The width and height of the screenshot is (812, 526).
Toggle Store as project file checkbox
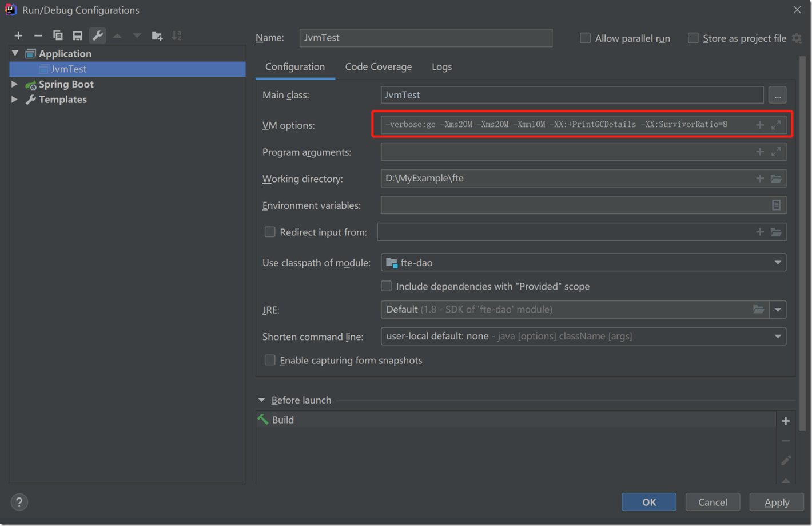point(693,38)
